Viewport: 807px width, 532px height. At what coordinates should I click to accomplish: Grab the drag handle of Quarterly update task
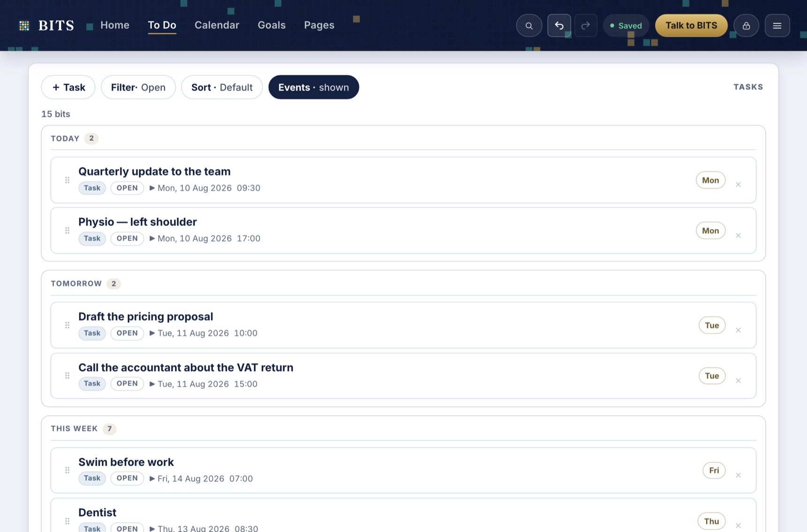coord(67,180)
